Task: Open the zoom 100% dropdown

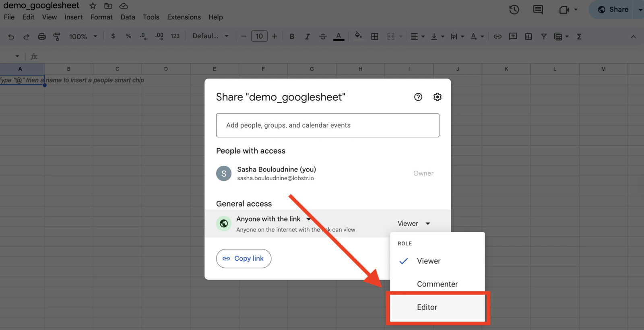Action: (x=83, y=37)
